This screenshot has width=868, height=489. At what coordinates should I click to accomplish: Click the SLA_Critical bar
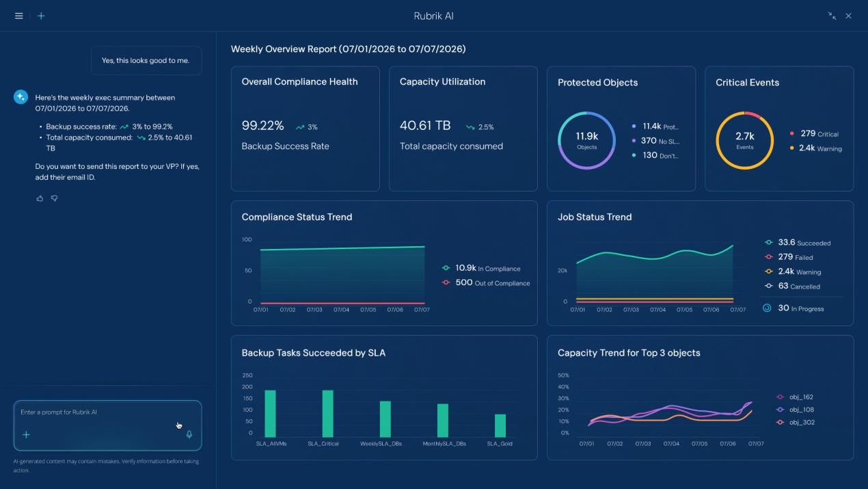(x=327, y=414)
